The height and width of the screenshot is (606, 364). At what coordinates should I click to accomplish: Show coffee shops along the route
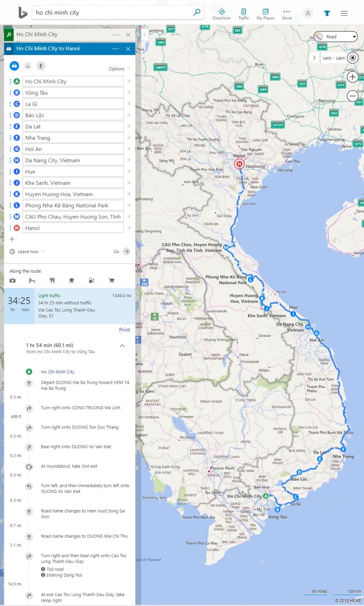pos(72,280)
